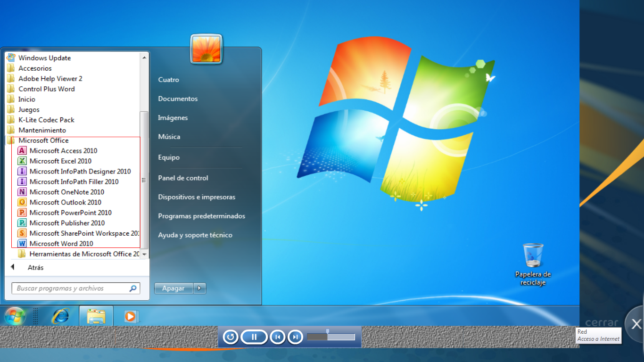Viewport: 644px width, 362px height.
Task: Open InfoPath Designer 2010 icon
Action: click(22, 172)
